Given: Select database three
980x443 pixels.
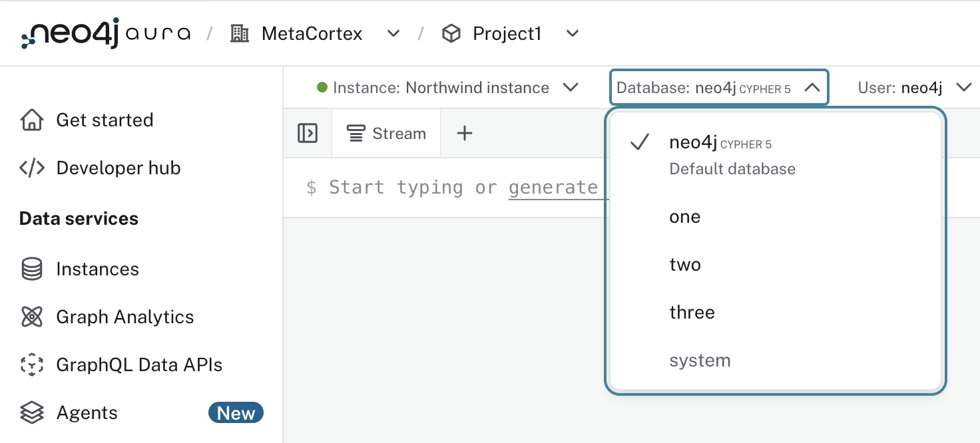Looking at the screenshot, I should pos(776,313).
